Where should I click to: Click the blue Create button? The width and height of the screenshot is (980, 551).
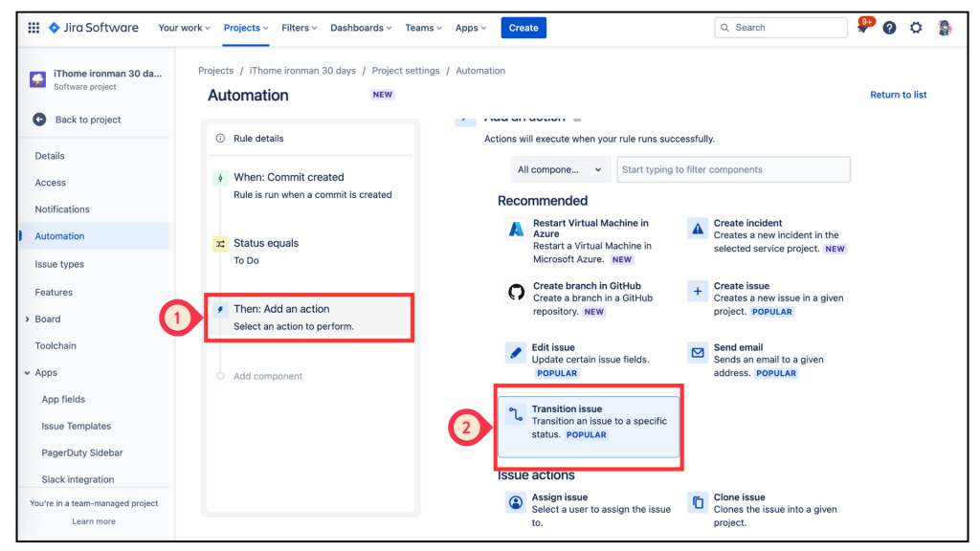pos(523,28)
